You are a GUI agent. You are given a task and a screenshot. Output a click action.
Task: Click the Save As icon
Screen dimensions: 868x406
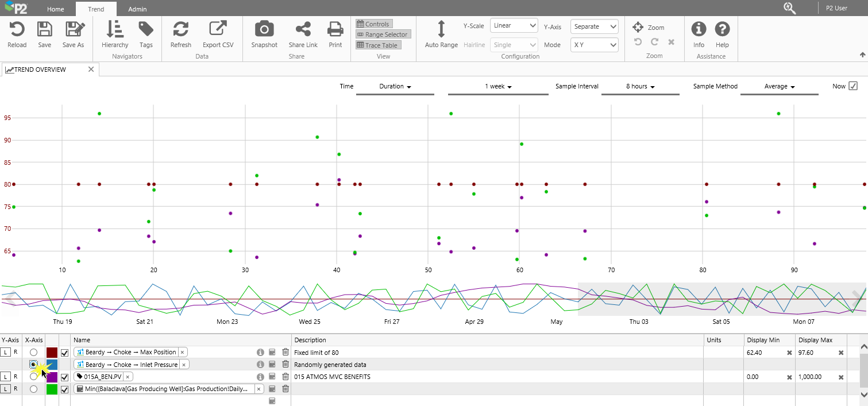click(x=74, y=29)
